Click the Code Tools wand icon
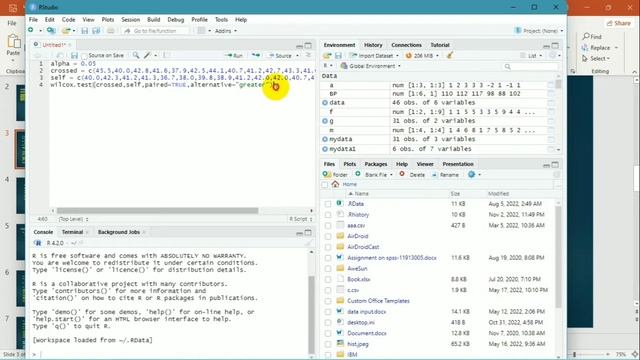This screenshot has width=640, height=360. 147,55
